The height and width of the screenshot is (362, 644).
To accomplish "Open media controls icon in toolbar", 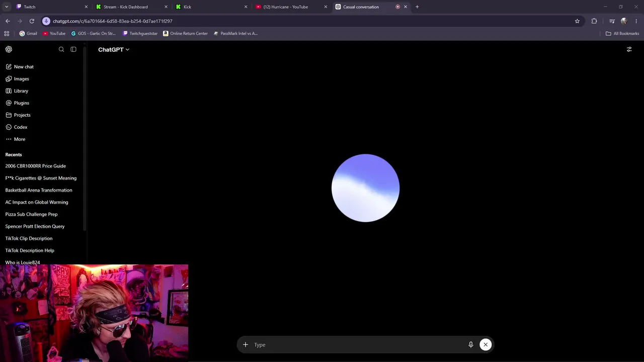I will (x=612, y=21).
